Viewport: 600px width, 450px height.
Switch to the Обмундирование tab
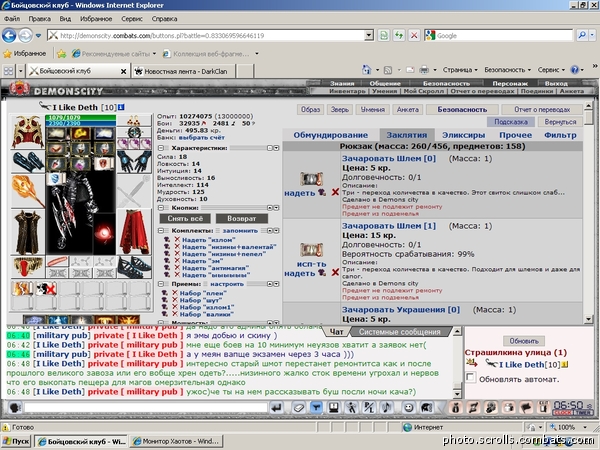point(330,135)
